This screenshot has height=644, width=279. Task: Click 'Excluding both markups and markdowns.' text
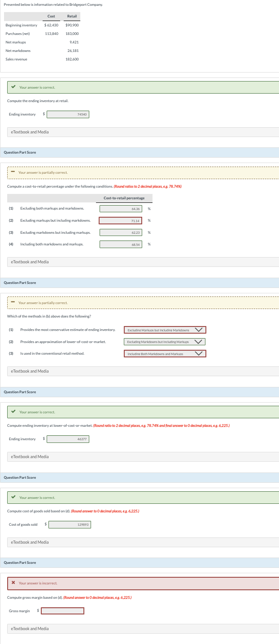tap(52, 209)
